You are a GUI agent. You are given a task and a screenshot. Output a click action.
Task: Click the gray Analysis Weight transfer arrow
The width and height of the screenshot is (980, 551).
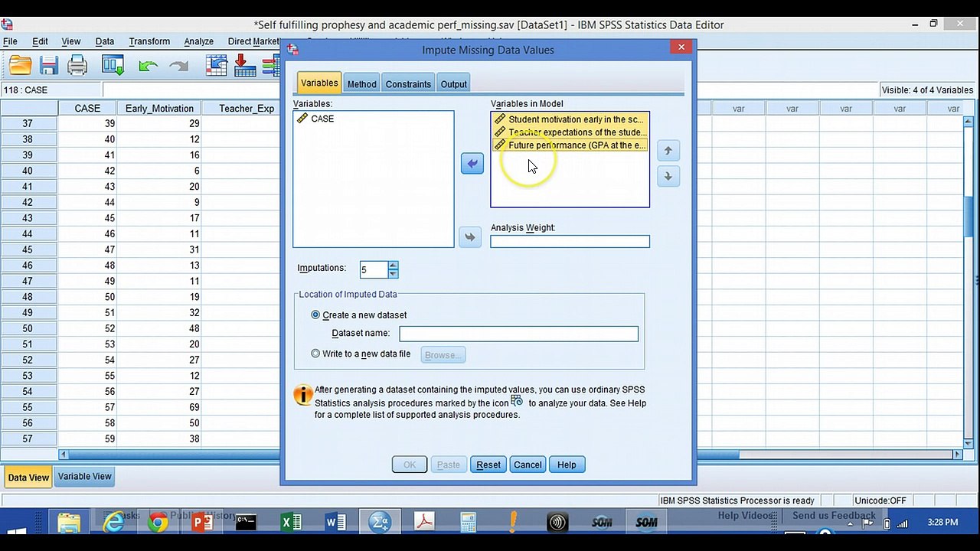[470, 236]
